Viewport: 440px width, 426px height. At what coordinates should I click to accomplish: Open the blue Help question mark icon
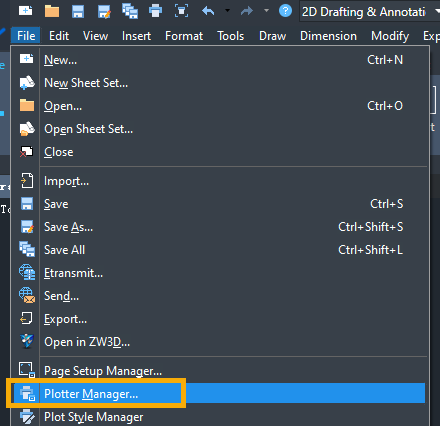285,11
